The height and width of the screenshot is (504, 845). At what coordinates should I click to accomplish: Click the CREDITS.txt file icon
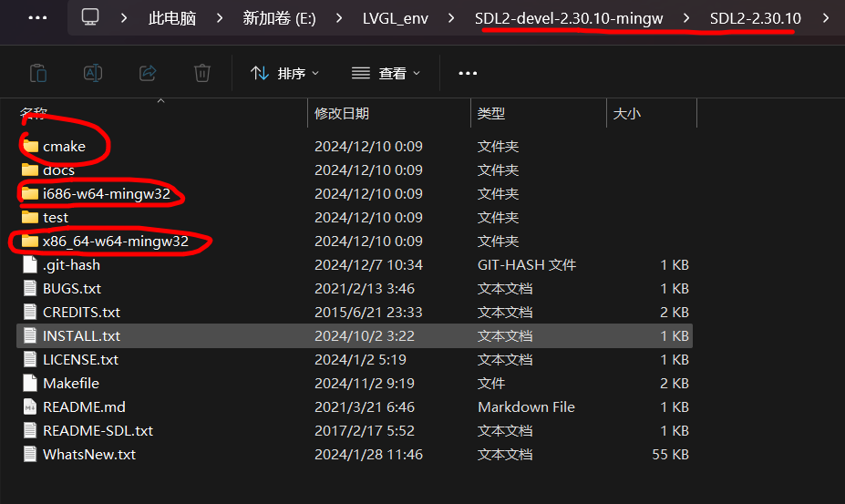point(30,312)
